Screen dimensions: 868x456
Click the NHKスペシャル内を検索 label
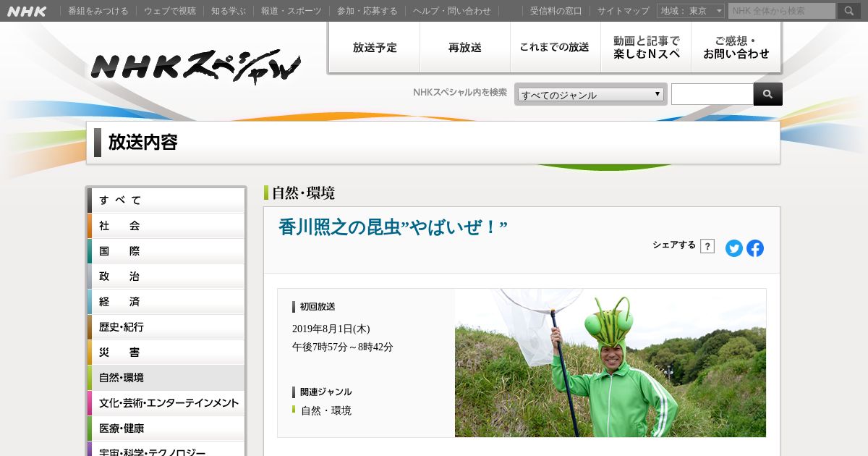point(460,93)
